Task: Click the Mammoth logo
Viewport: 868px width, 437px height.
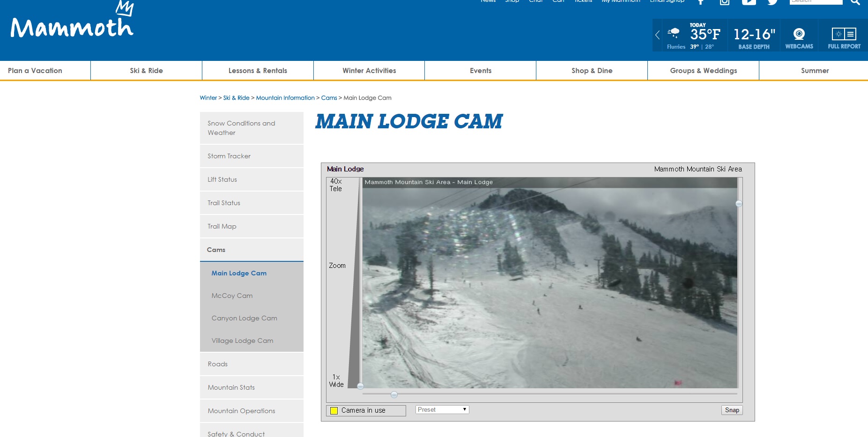Action: (72, 20)
